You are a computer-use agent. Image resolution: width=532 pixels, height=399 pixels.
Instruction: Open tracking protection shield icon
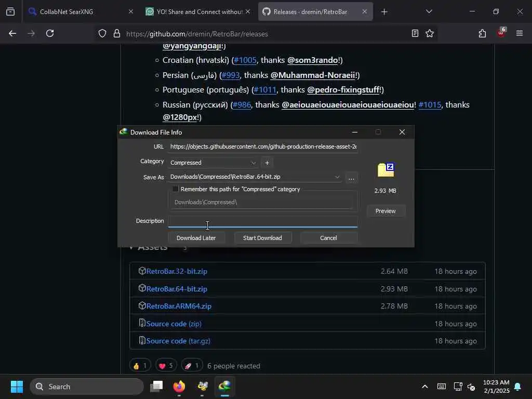[x=102, y=33]
